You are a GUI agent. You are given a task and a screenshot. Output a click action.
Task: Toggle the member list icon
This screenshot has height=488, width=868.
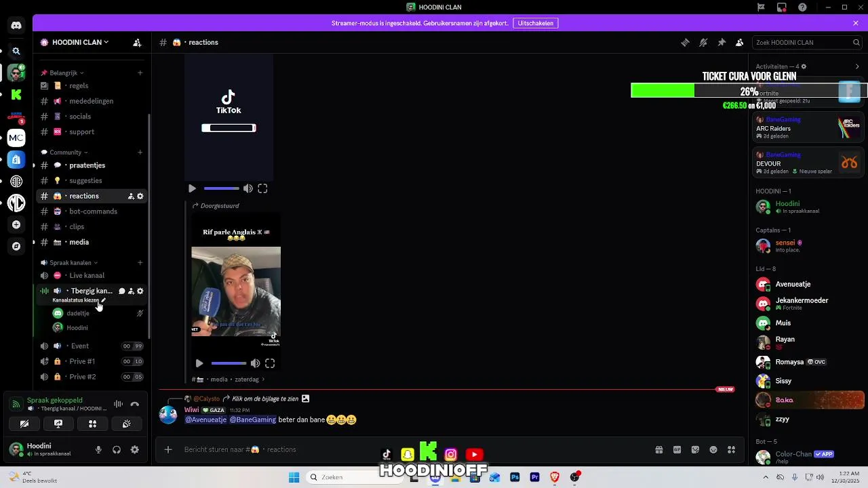coord(740,42)
